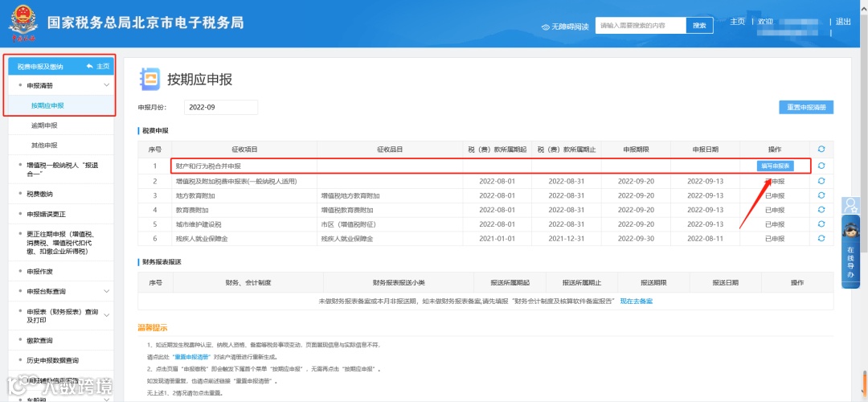Focus the header search input box
Viewport: 868px width, 402px height.
point(641,26)
